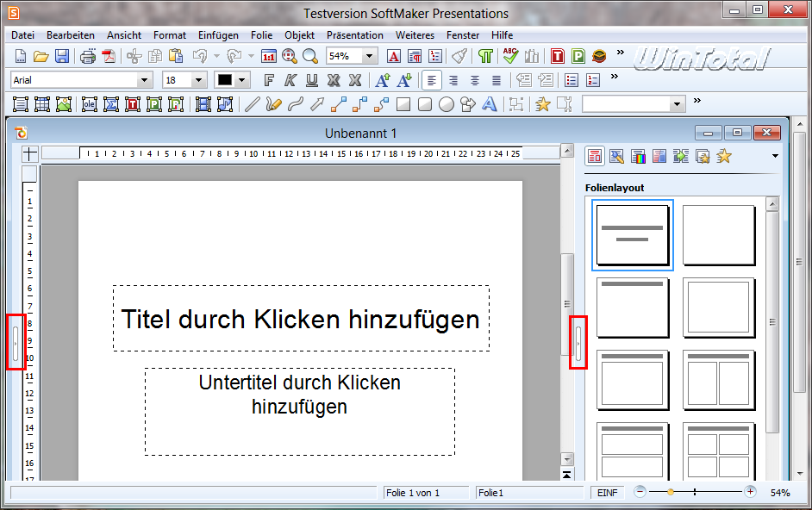Image resolution: width=812 pixels, height=510 pixels.
Task: Insert a text frame from object toolbar
Action: (x=20, y=104)
